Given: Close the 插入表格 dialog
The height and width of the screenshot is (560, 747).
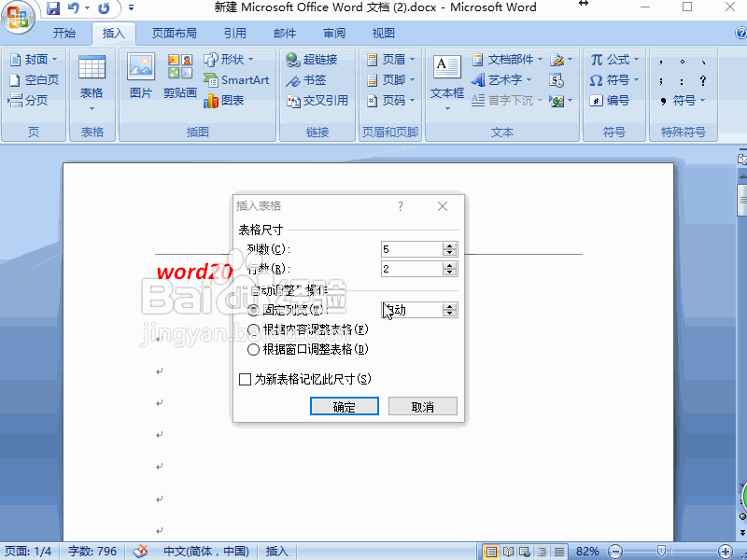Looking at the screenshot, I should tap(443, 206).
